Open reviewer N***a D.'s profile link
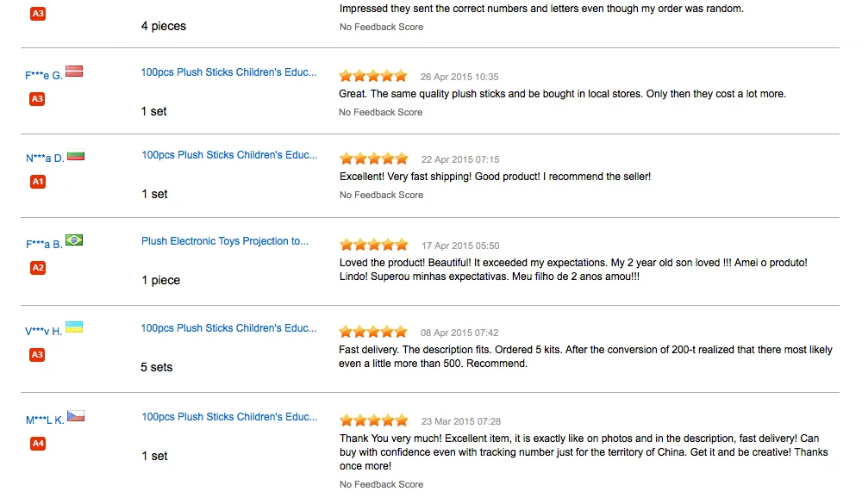This screenshot has width=862, height=504. pyautogui.click(x=44, y=159)
